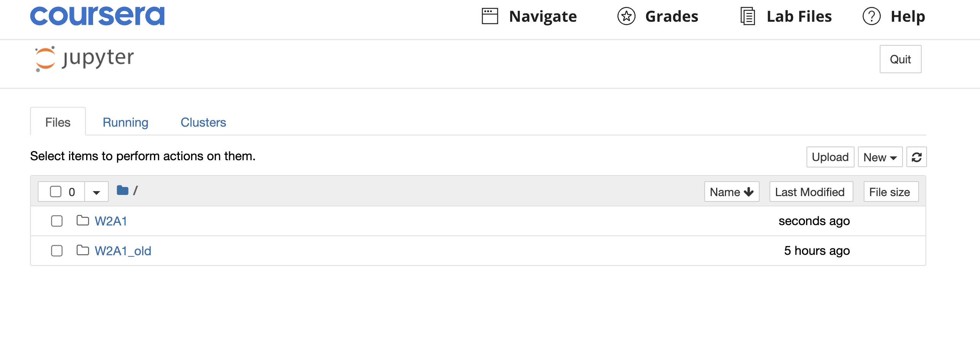This screenshot has height=338, width=980.
Task: Click the Grades star icon
Action: tap(626, 16)
